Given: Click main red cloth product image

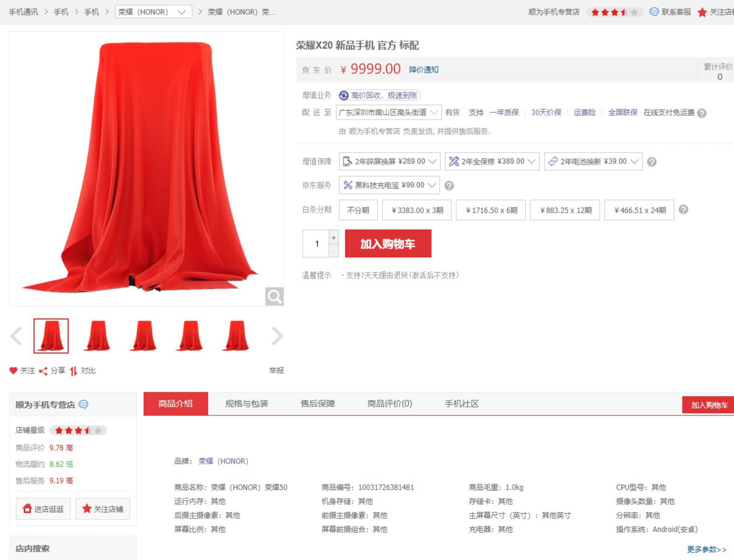Looking at the screenshot, I should (x=147, y=169).
